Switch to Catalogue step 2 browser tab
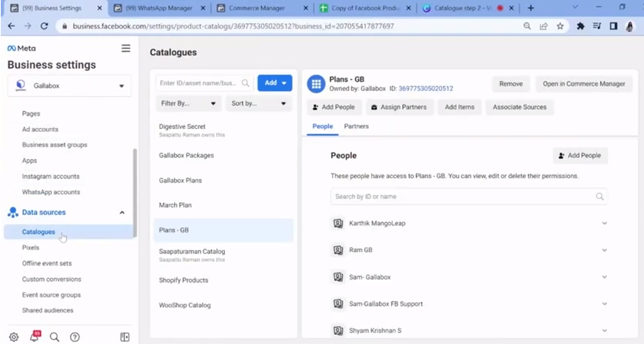 pyautogui.click(x=468, y=8)
